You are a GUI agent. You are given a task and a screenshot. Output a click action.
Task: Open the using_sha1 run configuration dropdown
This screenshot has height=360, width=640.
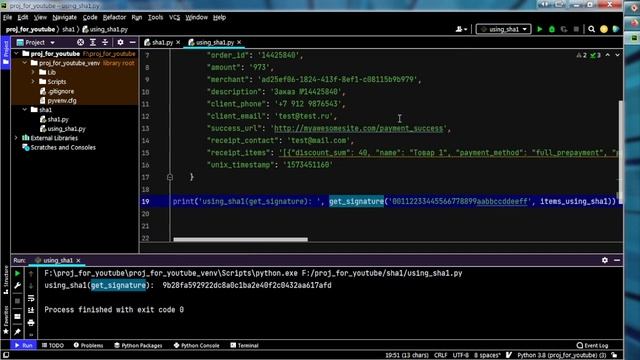(504, 29)
